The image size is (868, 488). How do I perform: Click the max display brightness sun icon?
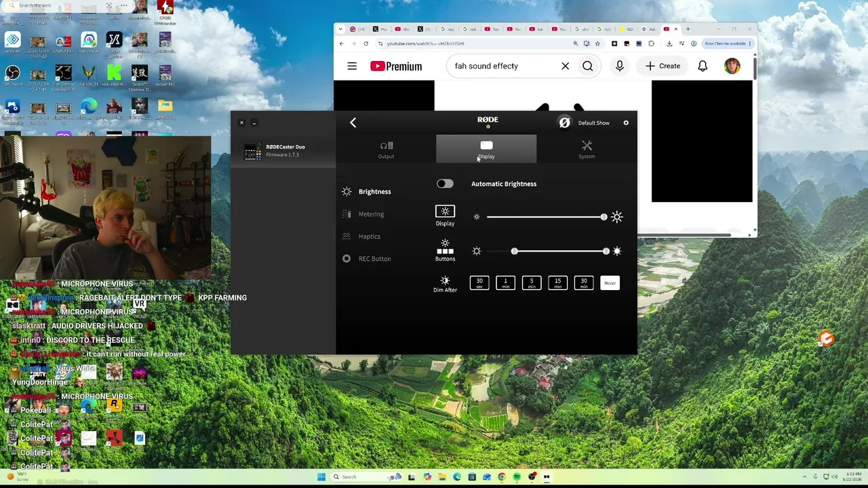click(616, 217)
